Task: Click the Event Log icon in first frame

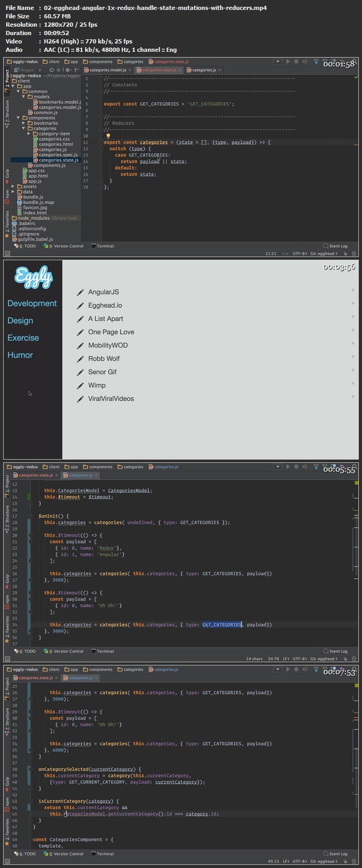Action: pos(326,246)
